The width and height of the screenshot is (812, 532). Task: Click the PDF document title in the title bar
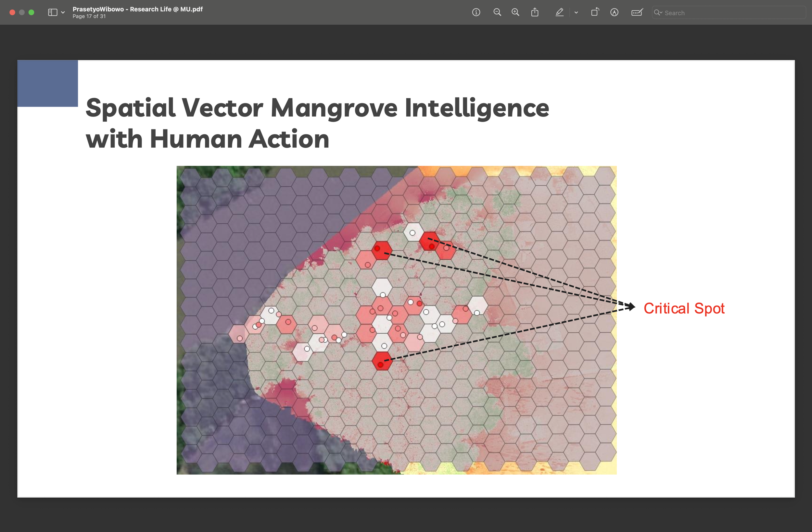click(137, 9)
